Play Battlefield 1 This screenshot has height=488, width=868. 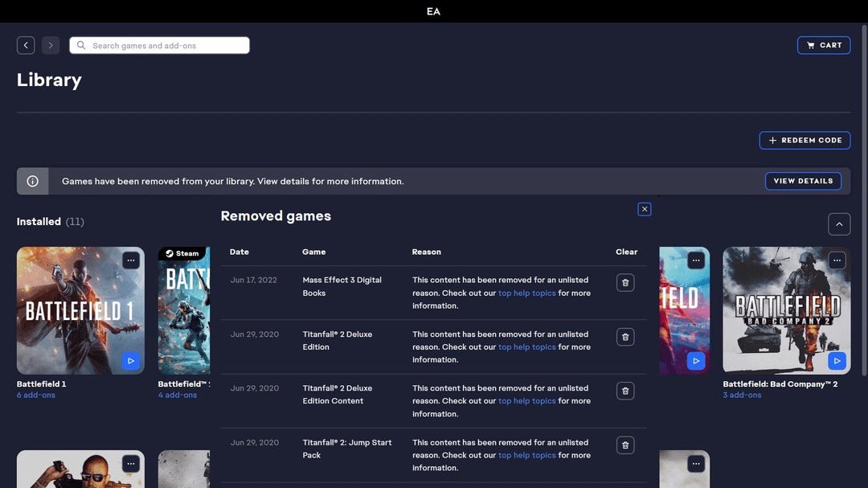pyautogui.click(x=131, y=361)
